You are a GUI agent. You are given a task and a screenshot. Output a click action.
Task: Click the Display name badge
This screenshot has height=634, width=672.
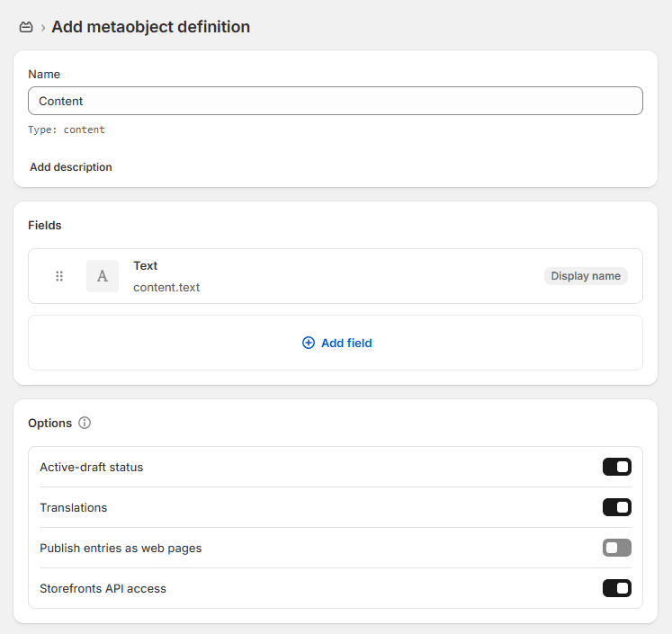click(x=586, y=276)
